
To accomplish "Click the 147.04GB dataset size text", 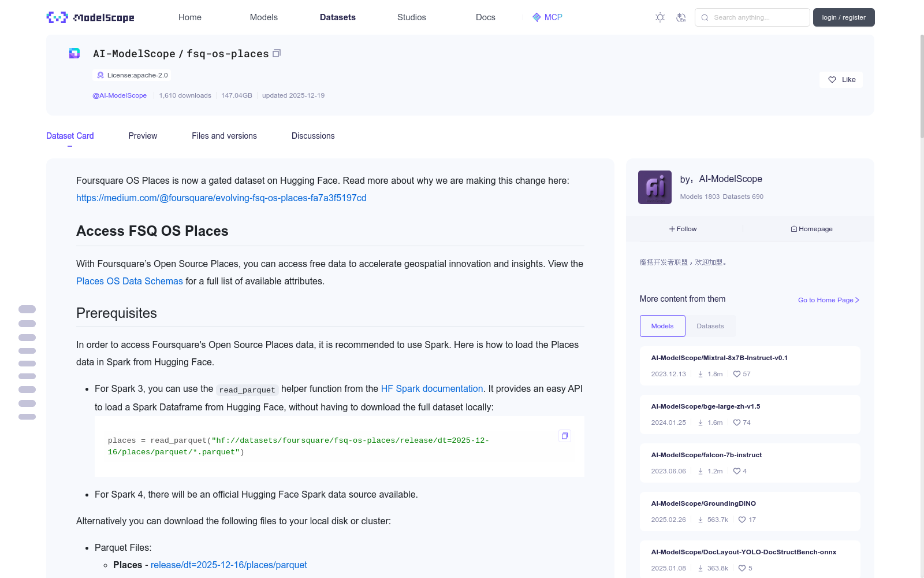I will pyautogui.click(x=237, y=95).
